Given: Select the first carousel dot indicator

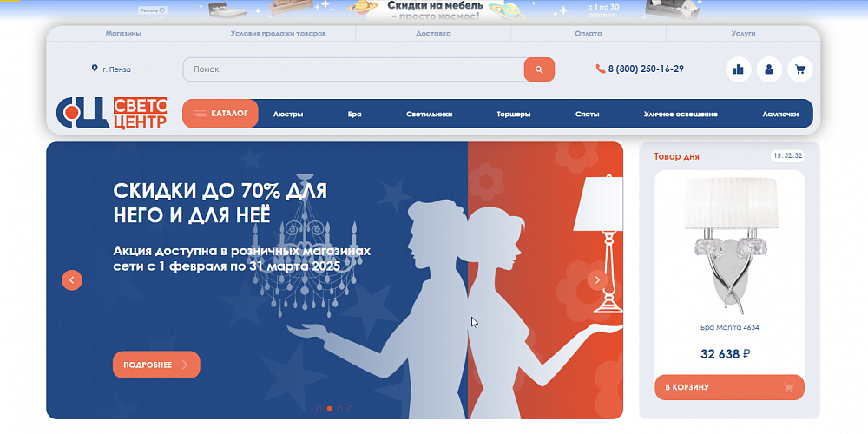Looking at the screenshot, I should (x=319, y=408).
